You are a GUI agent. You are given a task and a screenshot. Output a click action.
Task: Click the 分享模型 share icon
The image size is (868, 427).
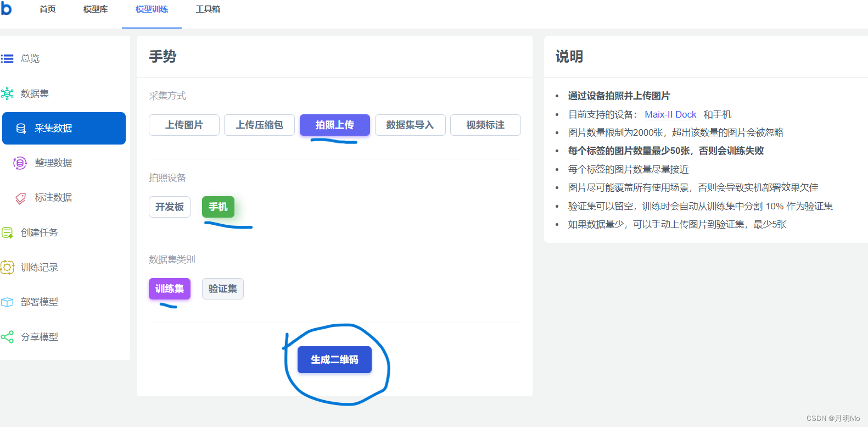7,337
